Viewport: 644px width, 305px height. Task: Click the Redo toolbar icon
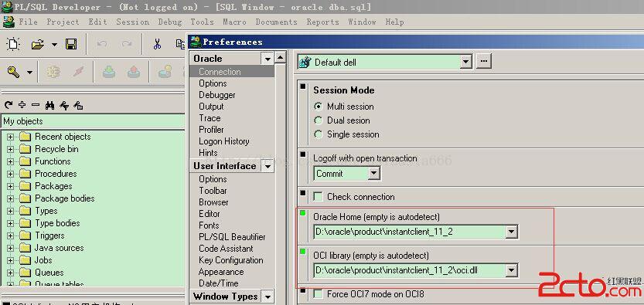click(x=127, y=44)
